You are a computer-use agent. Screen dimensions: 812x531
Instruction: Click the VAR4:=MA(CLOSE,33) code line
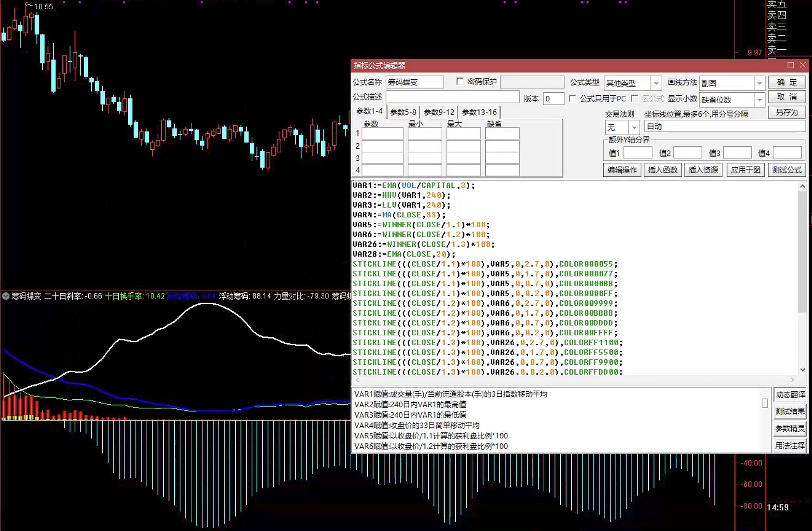tap(399, 215)
